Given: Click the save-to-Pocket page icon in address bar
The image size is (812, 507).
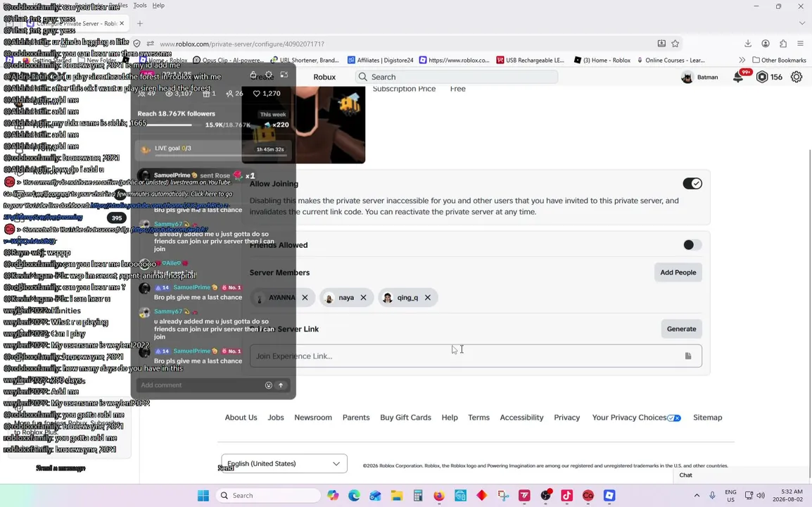Looking at the screenshot, I should 661,44.
